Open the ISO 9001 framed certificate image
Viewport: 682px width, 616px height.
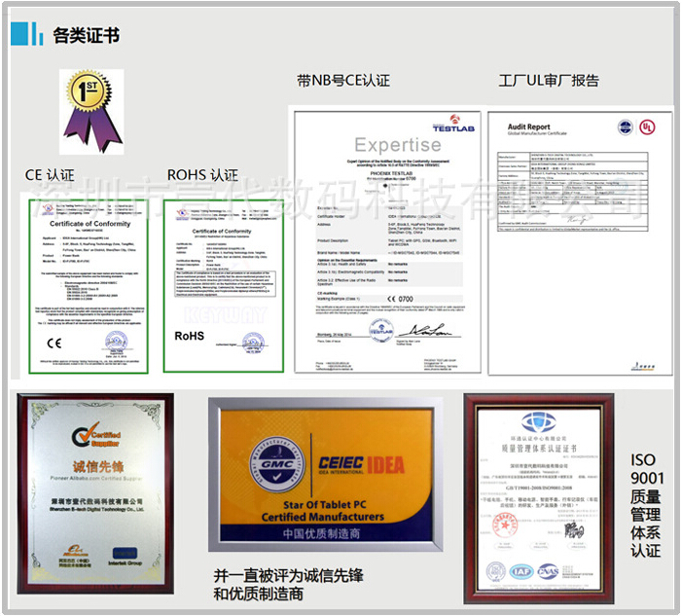point(537,495)
